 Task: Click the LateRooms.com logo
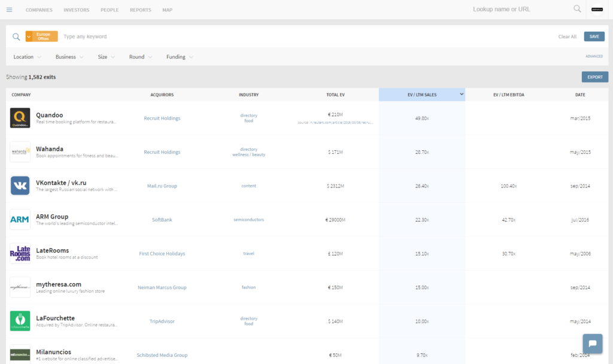point(20,253)
